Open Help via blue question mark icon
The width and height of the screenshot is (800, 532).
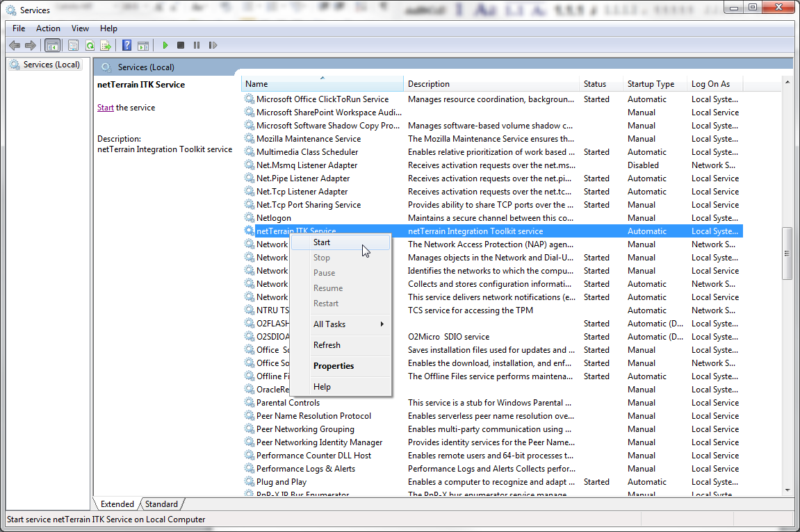pyautogui.click(x=126, y=45)
